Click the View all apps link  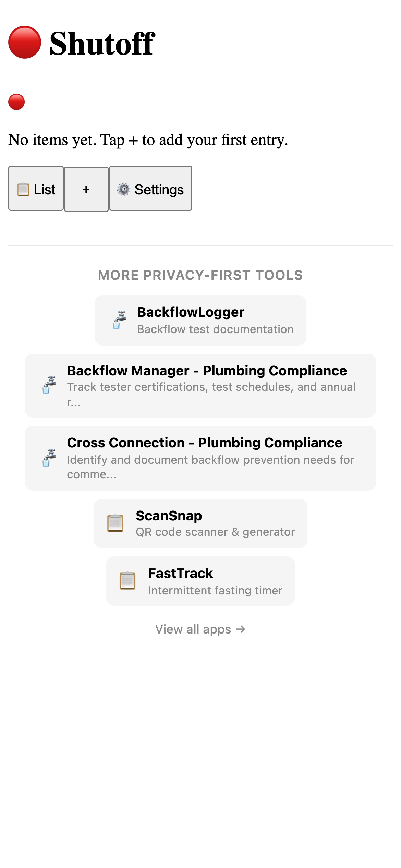coord(200,629)
